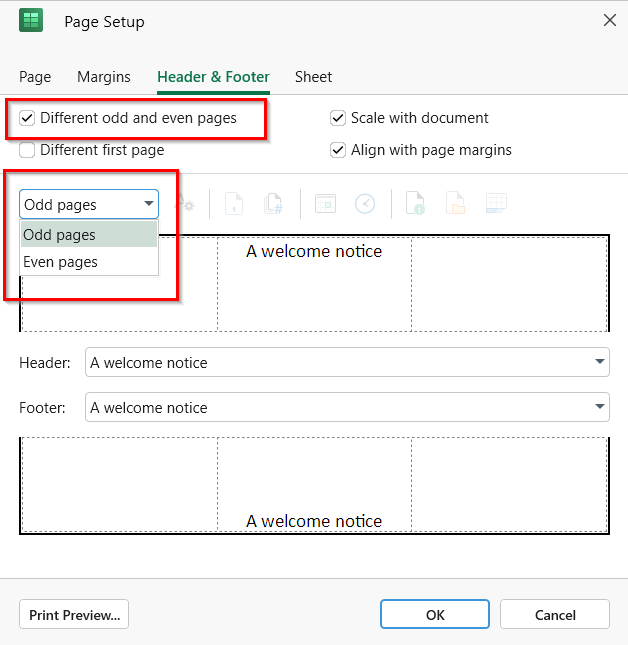Enable Different first page checkbox
The image size is (628, 645).
click(27, 150)
